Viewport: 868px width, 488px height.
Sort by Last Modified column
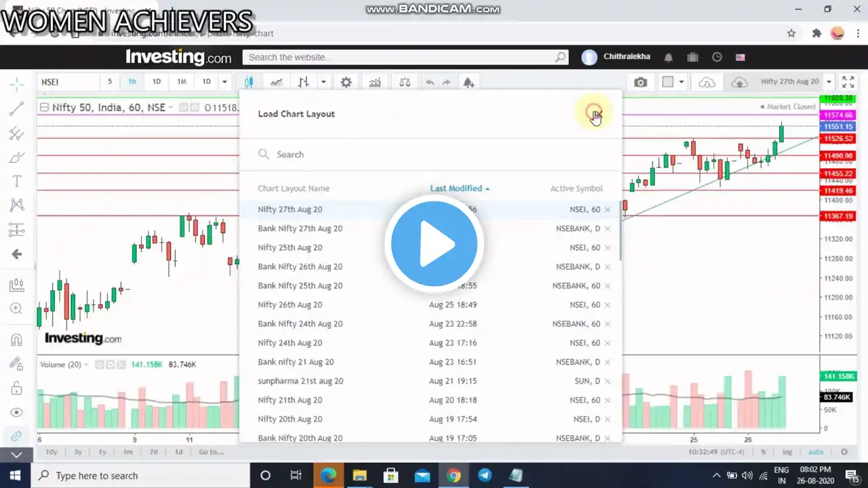coord(460,188)
